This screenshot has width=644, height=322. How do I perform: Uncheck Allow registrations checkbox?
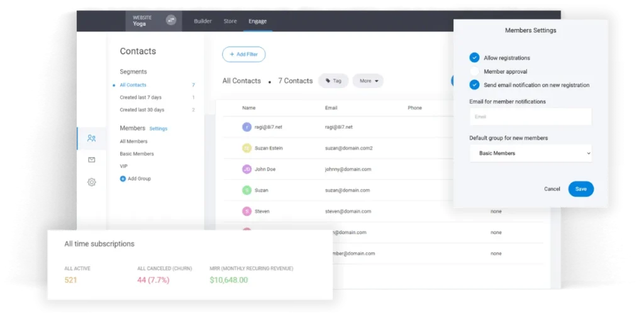coord(474,58)
